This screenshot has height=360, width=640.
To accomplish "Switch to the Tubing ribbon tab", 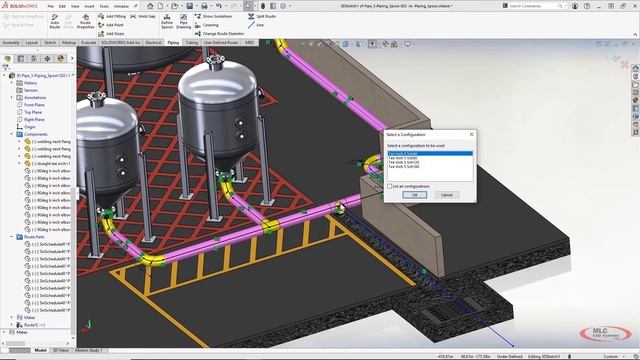I will (x=191, y=42).
